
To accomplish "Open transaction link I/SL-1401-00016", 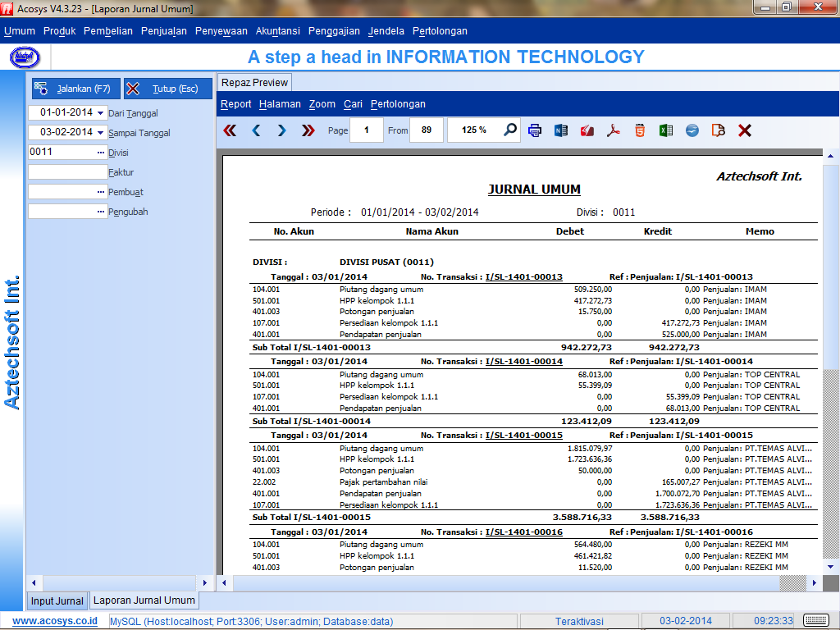I will point(524,532).
